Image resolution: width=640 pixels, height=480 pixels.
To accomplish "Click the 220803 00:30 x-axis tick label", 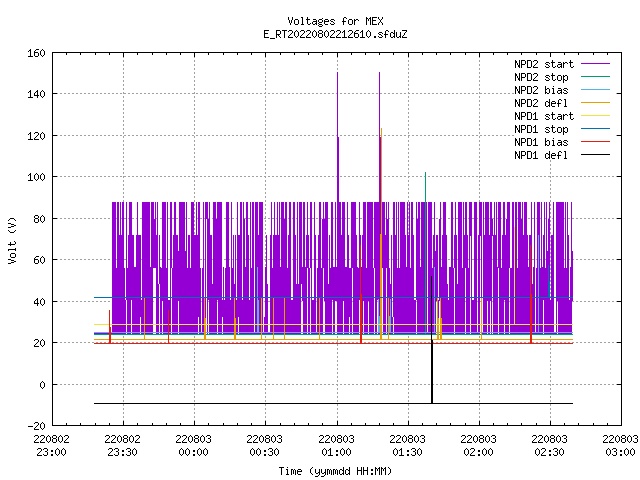I will pos(264,445).
